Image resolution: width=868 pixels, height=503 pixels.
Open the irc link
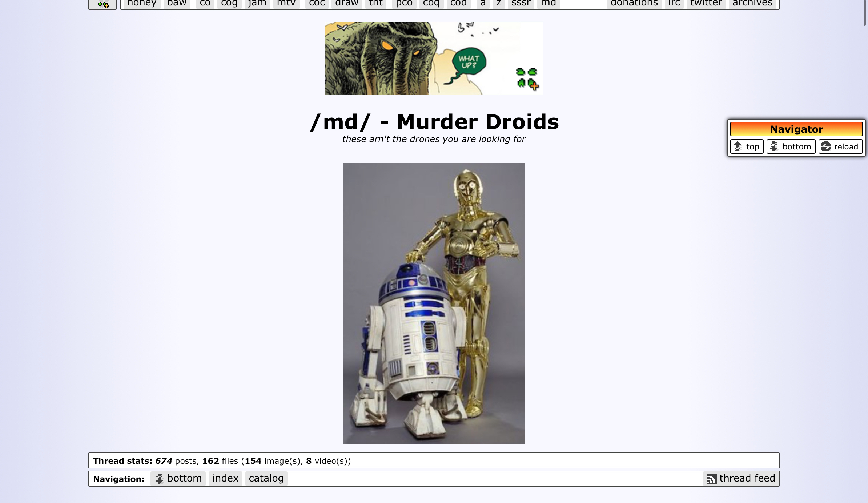coord(674,3)
